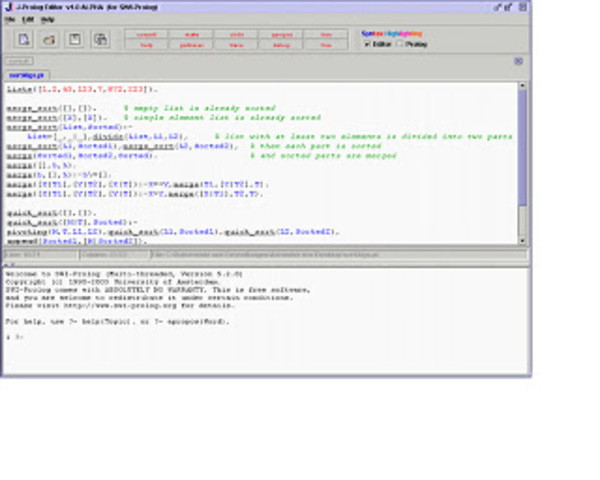The image size is (600, 480).
Task: Click the iconify window icon in the title bar
Action: [497, 7]
